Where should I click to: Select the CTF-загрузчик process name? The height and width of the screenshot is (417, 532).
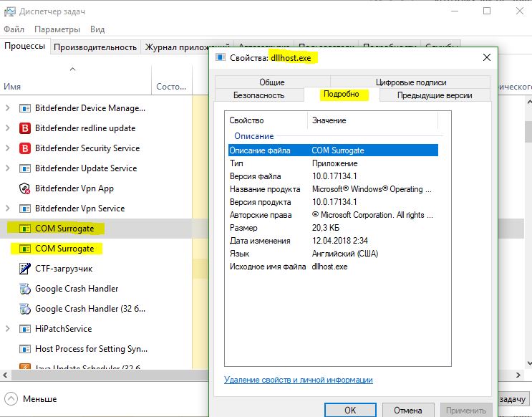(64, 269)
